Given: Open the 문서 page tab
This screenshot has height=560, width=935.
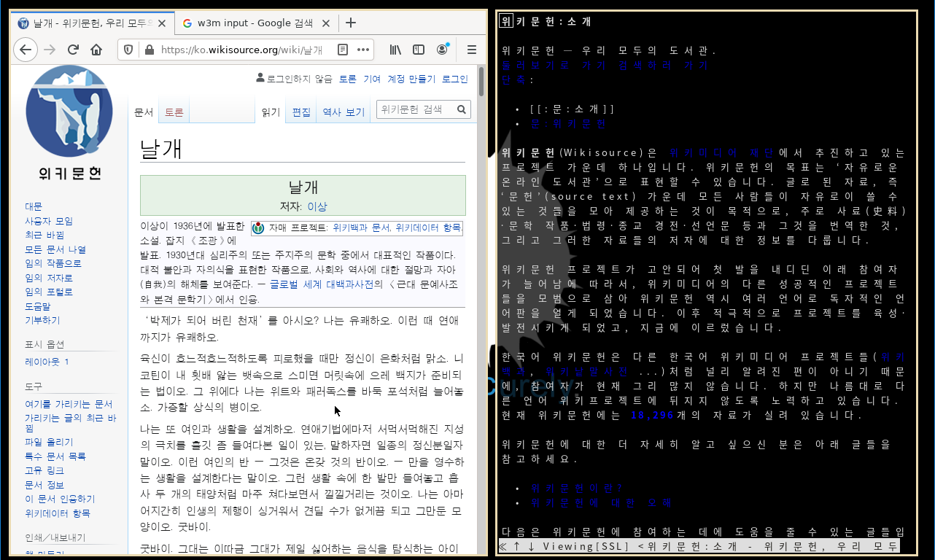Looking at the screenshot, I should point(144,112).
